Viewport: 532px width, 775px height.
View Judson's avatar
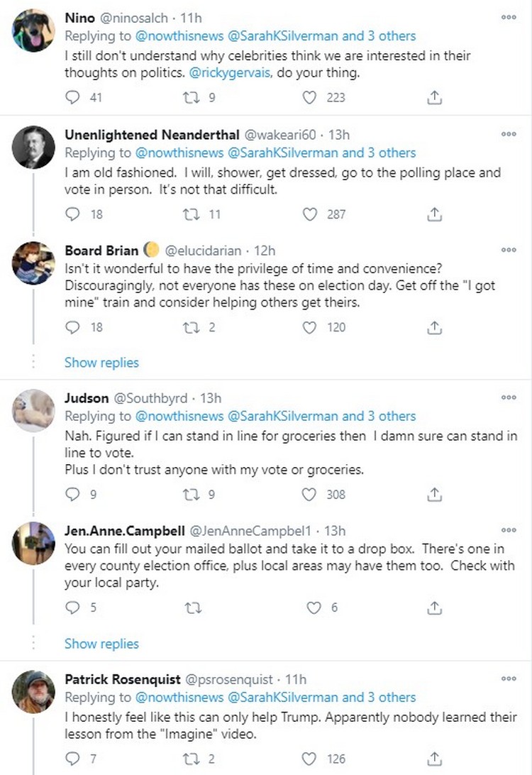(33, 411)
